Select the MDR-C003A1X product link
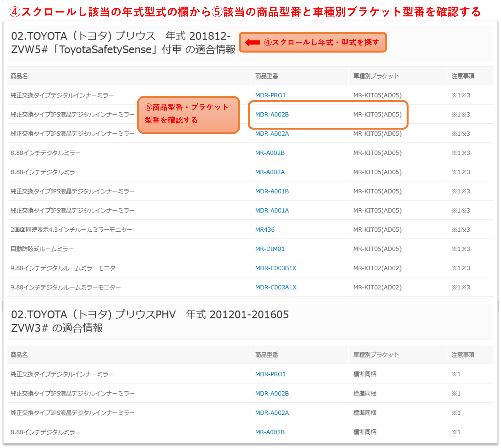Screen dimensions: 501x448 coord(276,287)
